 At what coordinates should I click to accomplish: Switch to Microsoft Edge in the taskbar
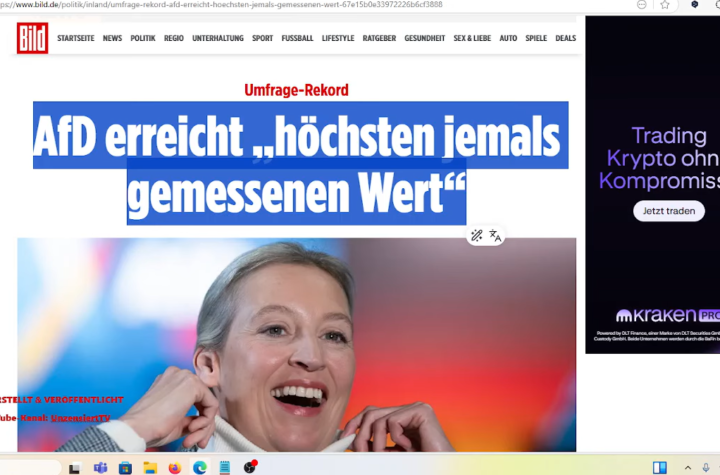[x=200, y=468]
